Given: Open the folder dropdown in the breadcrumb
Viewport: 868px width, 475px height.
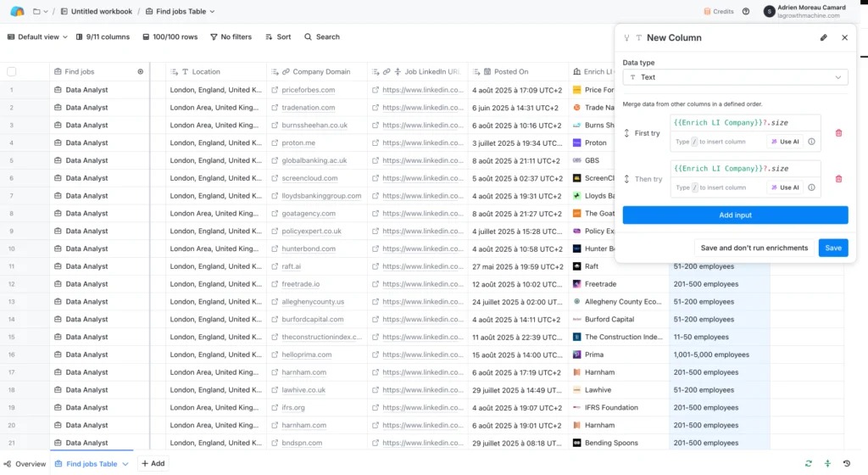Looking at the screenshot, I should (x=41, y=12).
